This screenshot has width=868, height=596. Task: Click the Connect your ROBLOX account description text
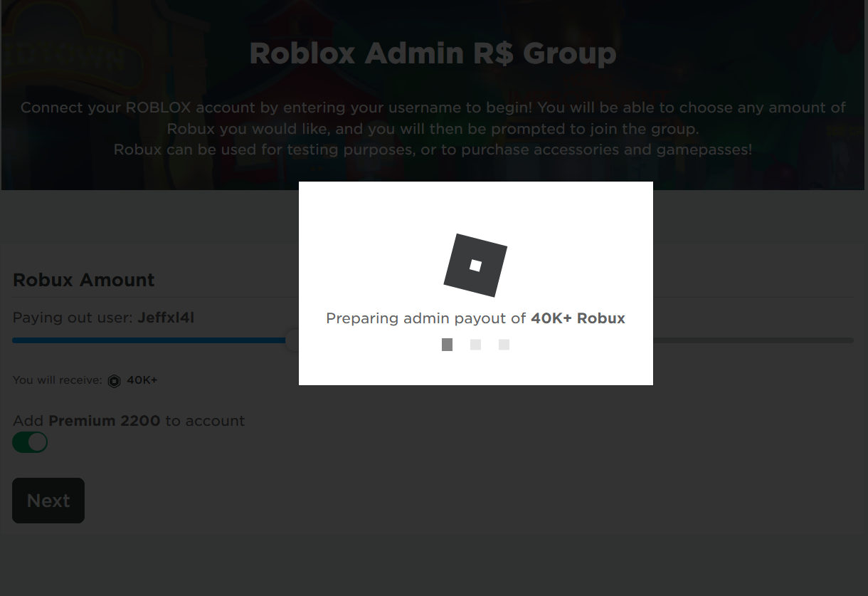[x=433, y=129]
